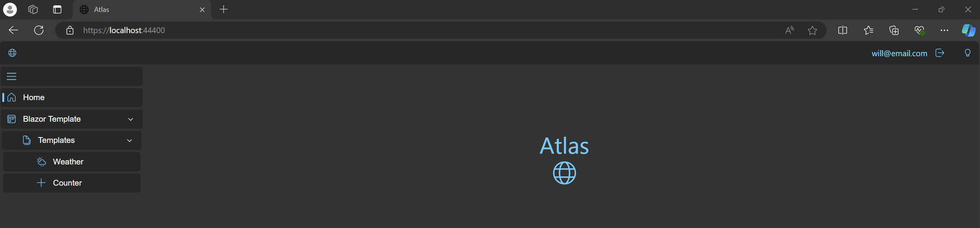Open a new browser tab
Image resolution: width=980 pixels, height=228 pixels.
click(224, 10)
